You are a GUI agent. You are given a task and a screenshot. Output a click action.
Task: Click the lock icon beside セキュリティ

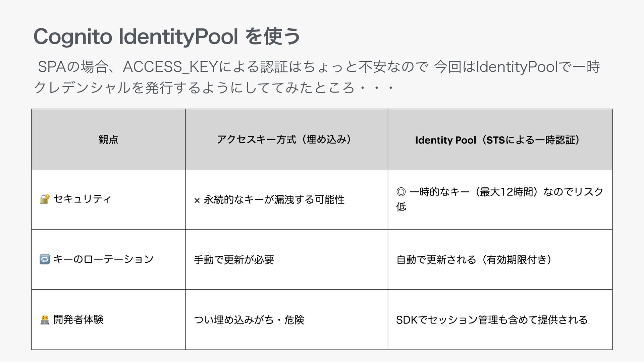click(45, 199)
